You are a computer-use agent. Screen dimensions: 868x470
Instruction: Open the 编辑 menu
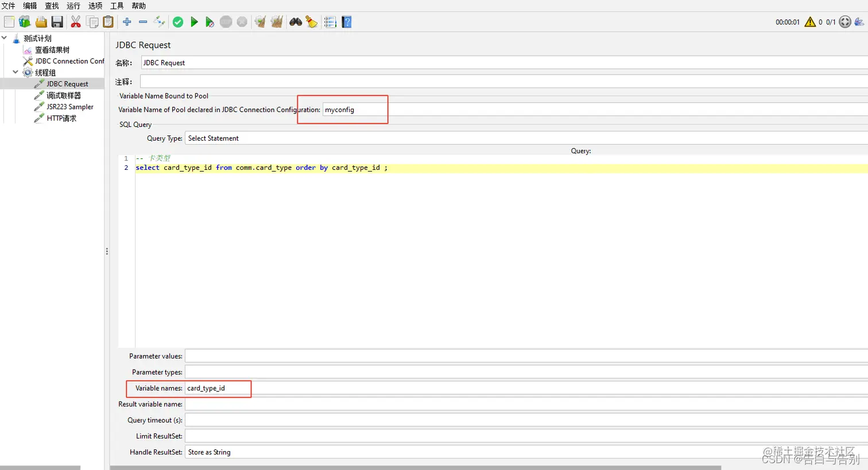(30, 6)
